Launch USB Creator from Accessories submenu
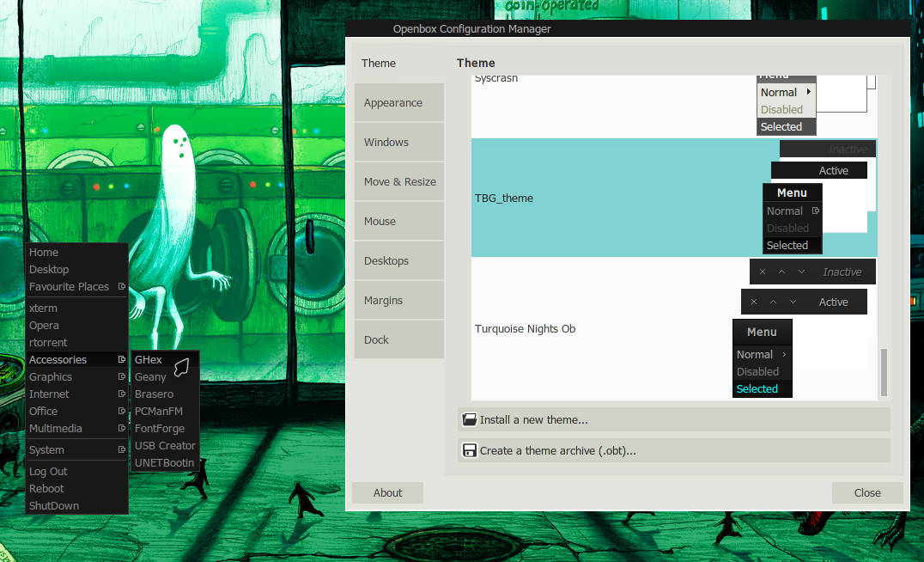This screenshot has width=924, height=562. [164, 446]
